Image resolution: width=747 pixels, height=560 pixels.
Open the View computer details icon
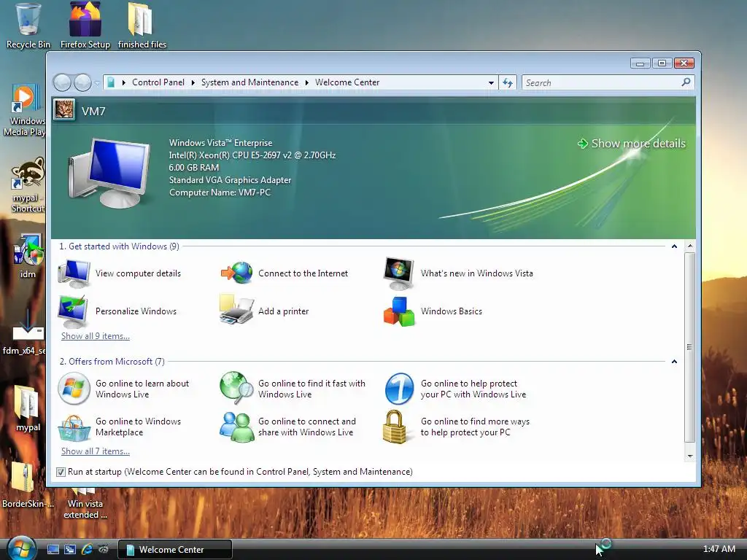coord(74,273)
